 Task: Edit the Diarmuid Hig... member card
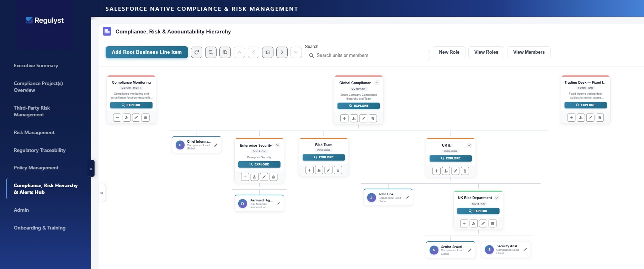click(278, 204)
